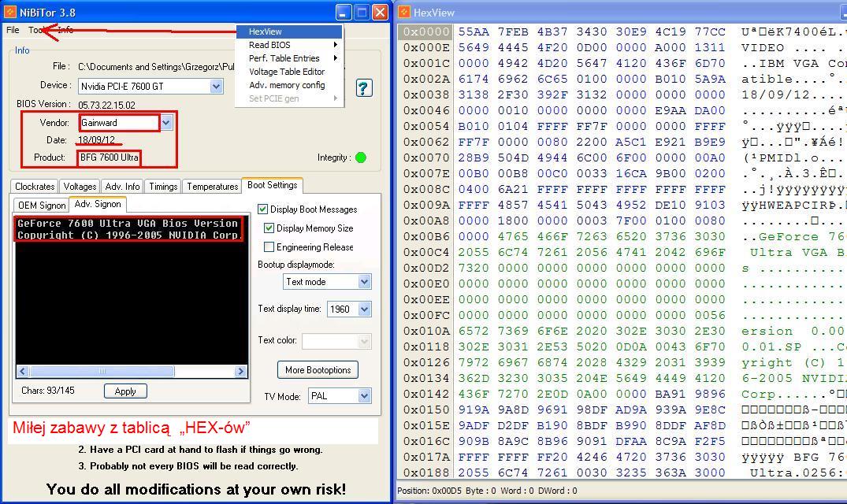Select hex offset 0x0000 in HexView

pos(425,31)
